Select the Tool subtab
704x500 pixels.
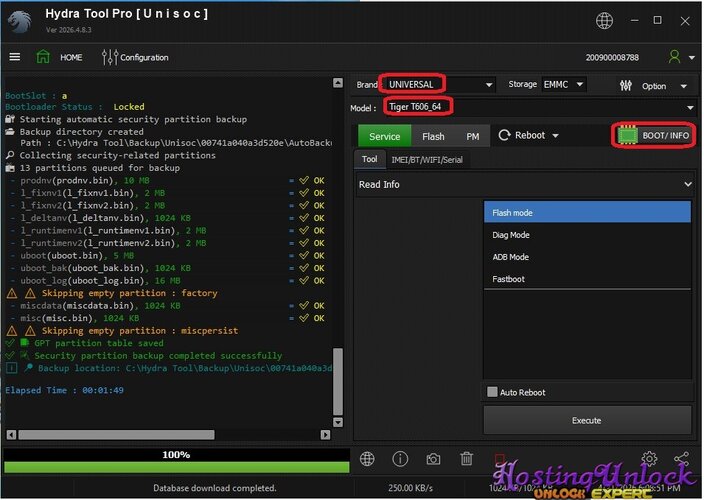pyautogui.click(x=370, y=159)
